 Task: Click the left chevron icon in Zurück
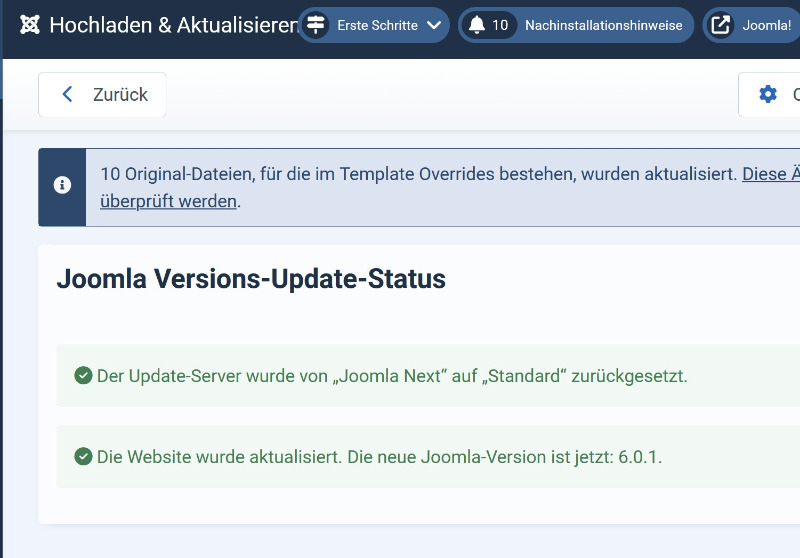67,95
